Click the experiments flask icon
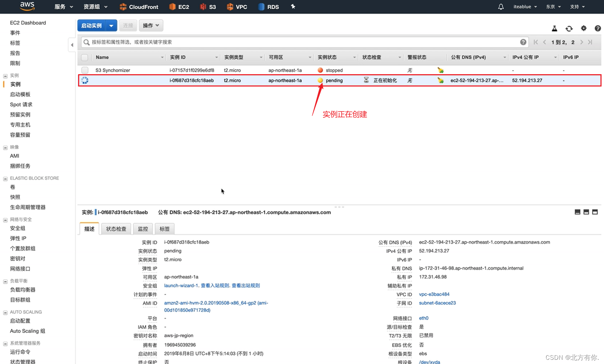Viewport: 604px width, 364px height. pyautogui.click(x=554, y=28)
